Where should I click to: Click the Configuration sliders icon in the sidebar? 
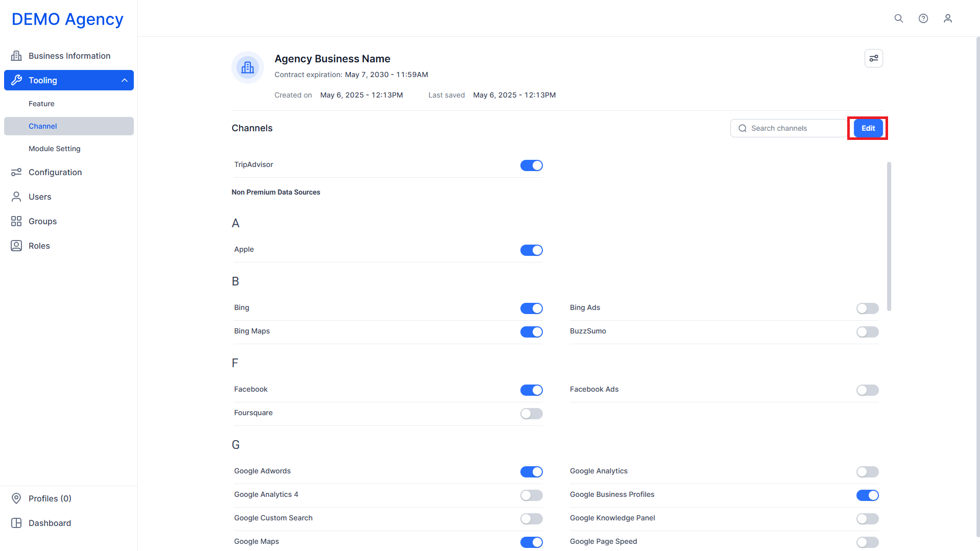tap(16, 172)
